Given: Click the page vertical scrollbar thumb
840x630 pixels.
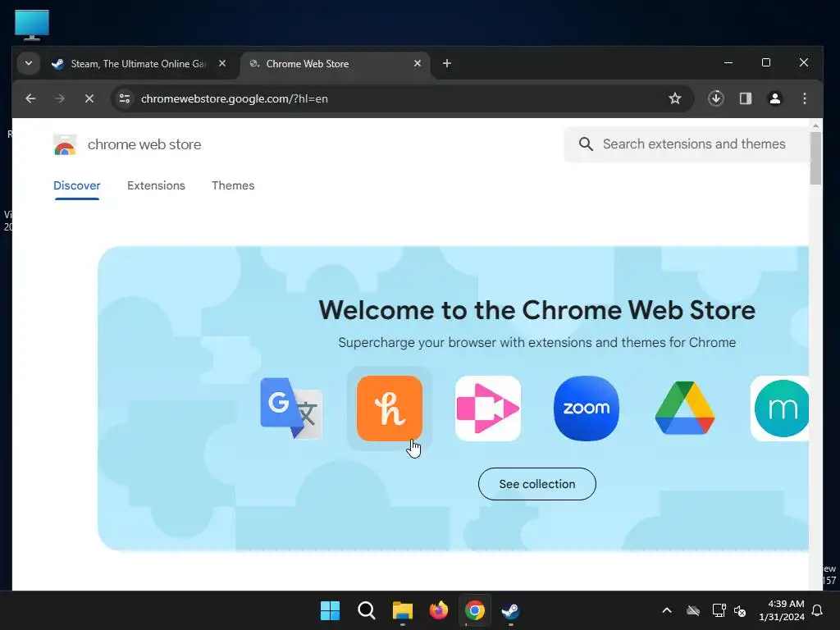Looking at the screenshot, I should point(815,158).
